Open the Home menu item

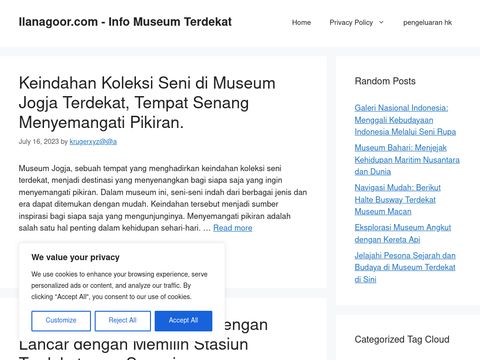click(x=301, y=23)
